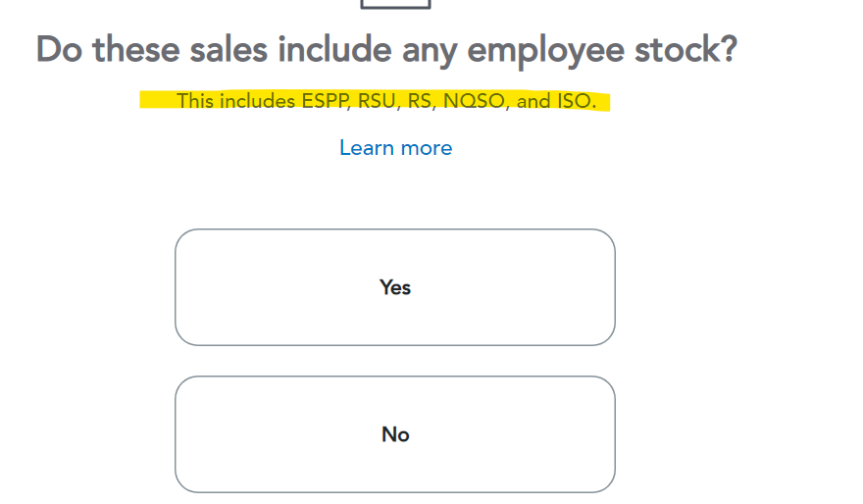Click the word these in the heading

pos(136,49)
